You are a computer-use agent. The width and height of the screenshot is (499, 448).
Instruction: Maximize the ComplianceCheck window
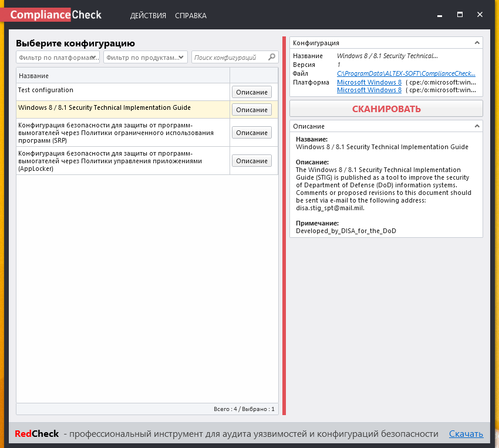tap(460, 15)
